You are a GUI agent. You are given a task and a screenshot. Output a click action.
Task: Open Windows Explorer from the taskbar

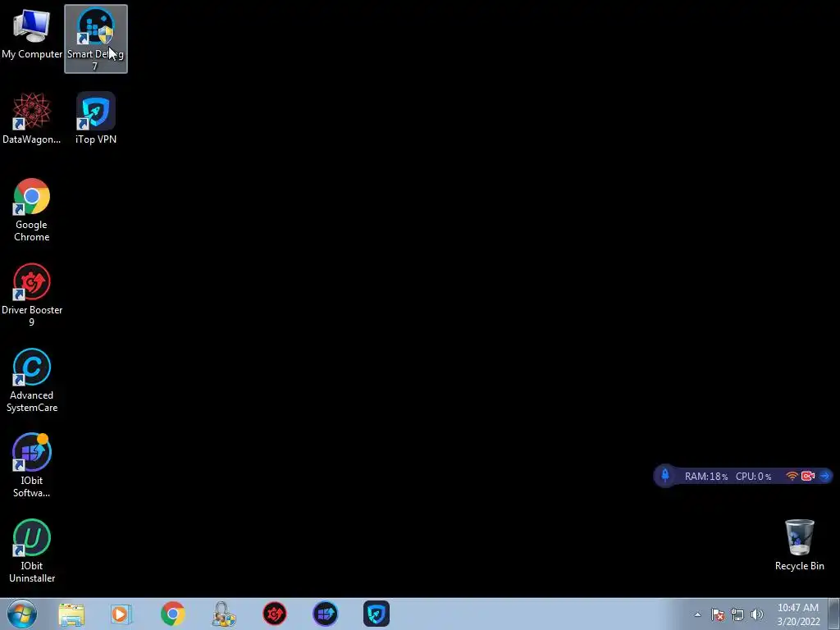click(x=71, y=614)
